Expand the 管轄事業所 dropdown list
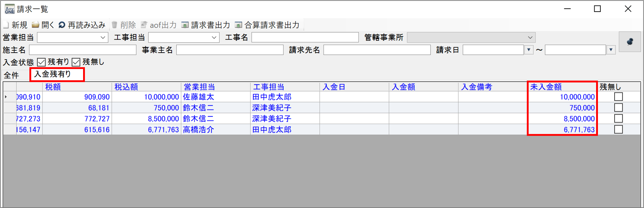This screenshot has height=208, width=644. (530, 38)
